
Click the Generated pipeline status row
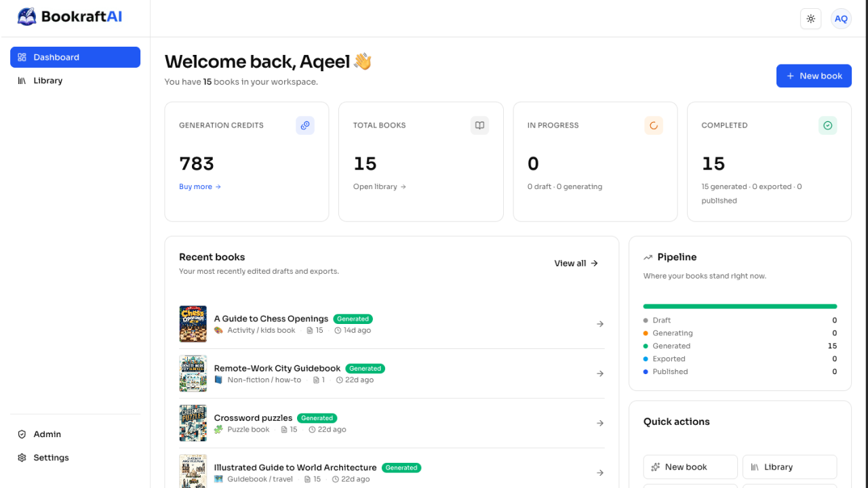[740, 346]
